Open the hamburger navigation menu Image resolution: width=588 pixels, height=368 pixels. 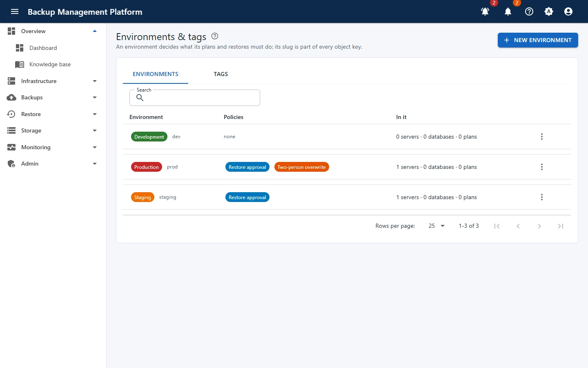coord(15,11)
